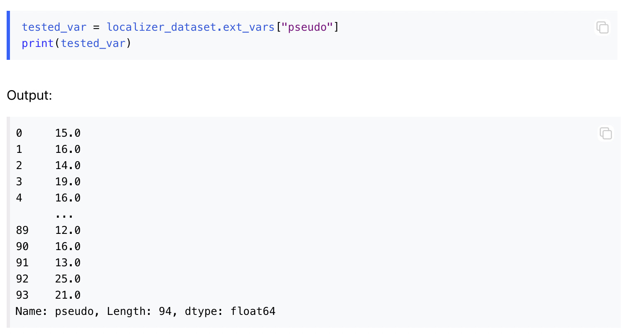The width and height of the screenshot is (644, 334).
Task: Click the "pseudo" string in code
Action: click(x=307, y=27)
